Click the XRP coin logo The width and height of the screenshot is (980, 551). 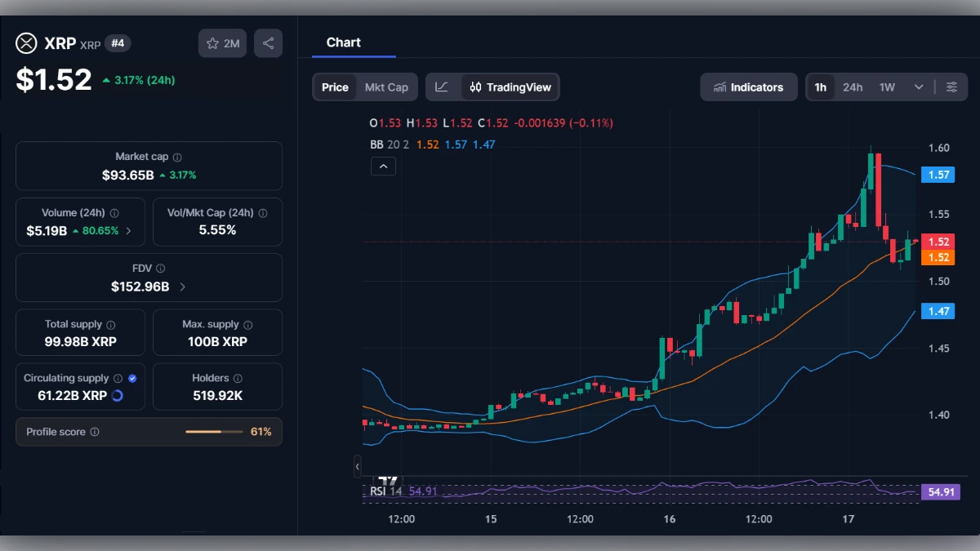tap(25, 43)
